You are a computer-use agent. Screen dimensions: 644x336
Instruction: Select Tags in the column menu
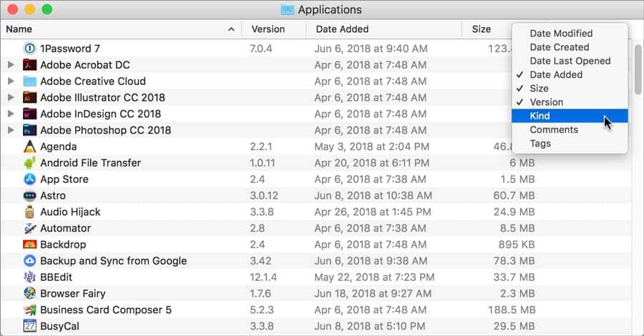(540, 144)
